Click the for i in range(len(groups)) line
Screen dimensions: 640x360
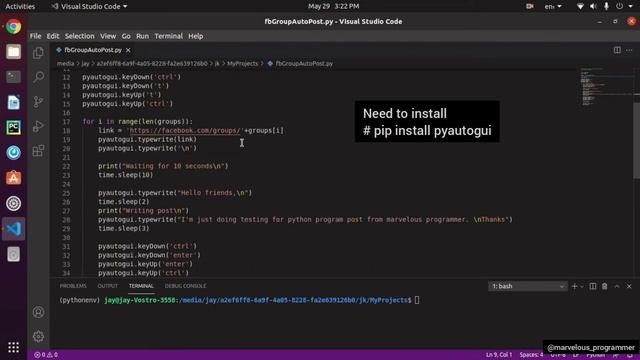(138, 122)
